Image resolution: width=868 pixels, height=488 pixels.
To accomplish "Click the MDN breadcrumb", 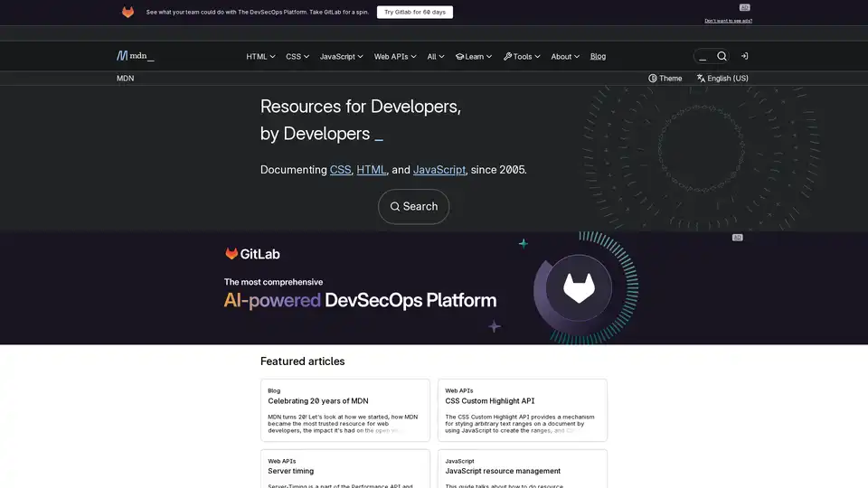I will [x=125, y=78].
